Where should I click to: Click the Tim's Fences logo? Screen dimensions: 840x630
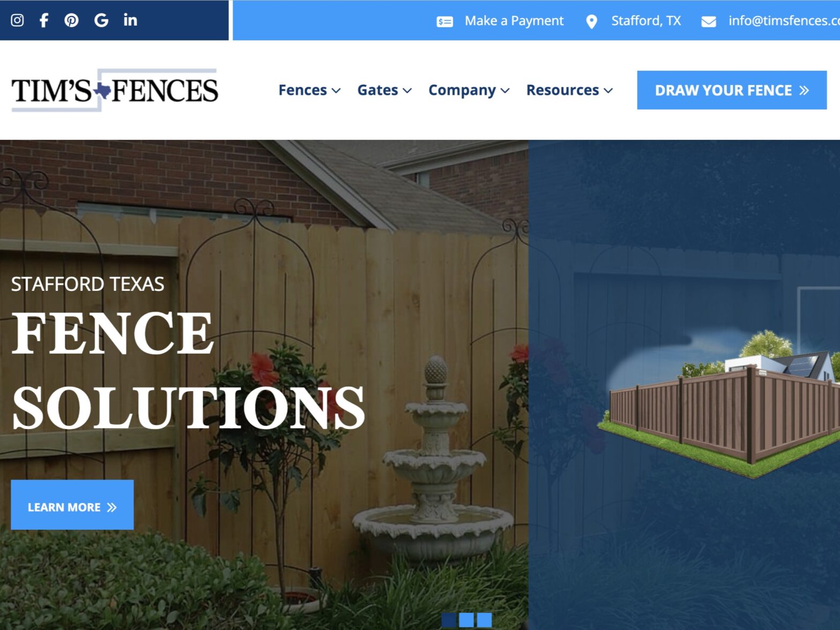(x=115, y=90)
